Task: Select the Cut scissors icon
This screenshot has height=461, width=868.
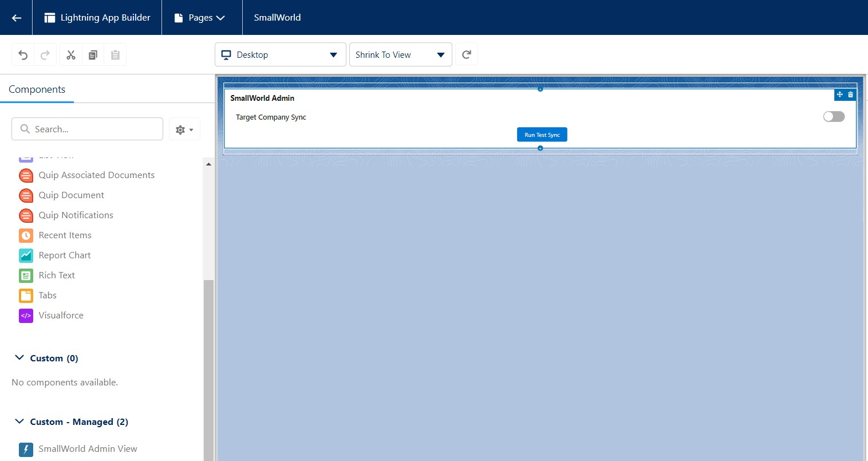Action: coord(70,54)
